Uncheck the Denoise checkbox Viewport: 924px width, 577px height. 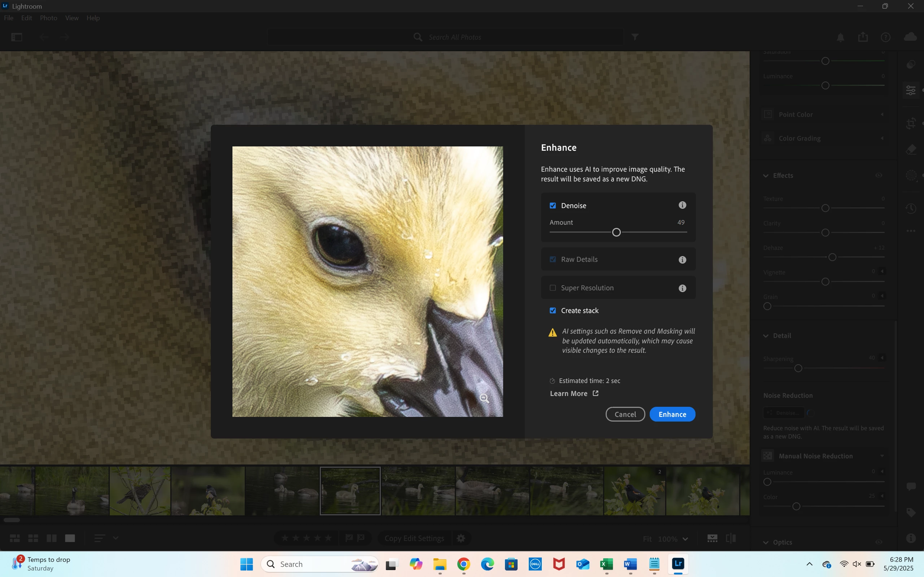click(x=553, y=206)
